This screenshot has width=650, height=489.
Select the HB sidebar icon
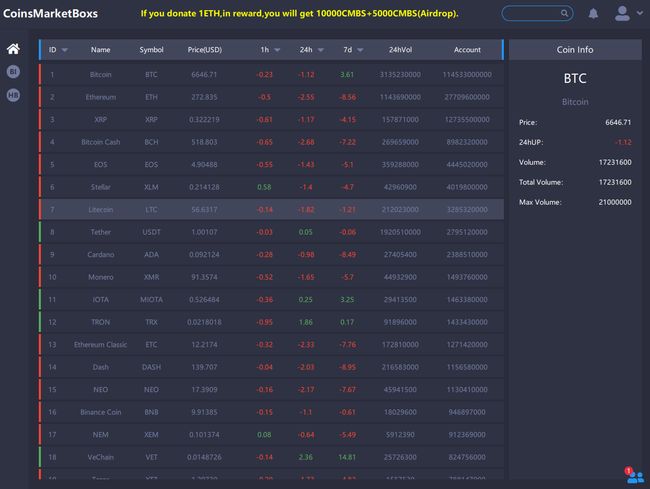coord(13,95)
